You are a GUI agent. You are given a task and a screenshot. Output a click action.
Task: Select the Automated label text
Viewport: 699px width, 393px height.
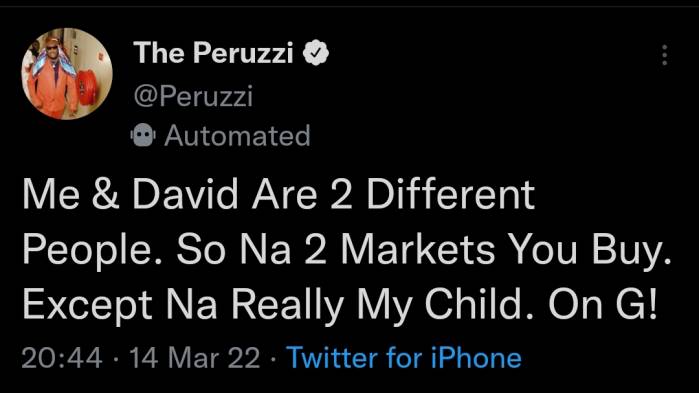coord(237,135)
